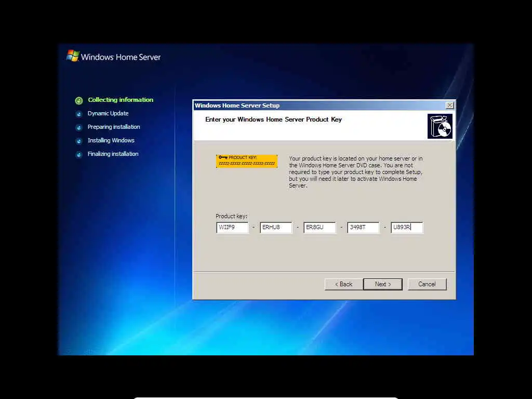Click the 'Finalizing installation' step text

pyautogui.click(x=113, y=154)
